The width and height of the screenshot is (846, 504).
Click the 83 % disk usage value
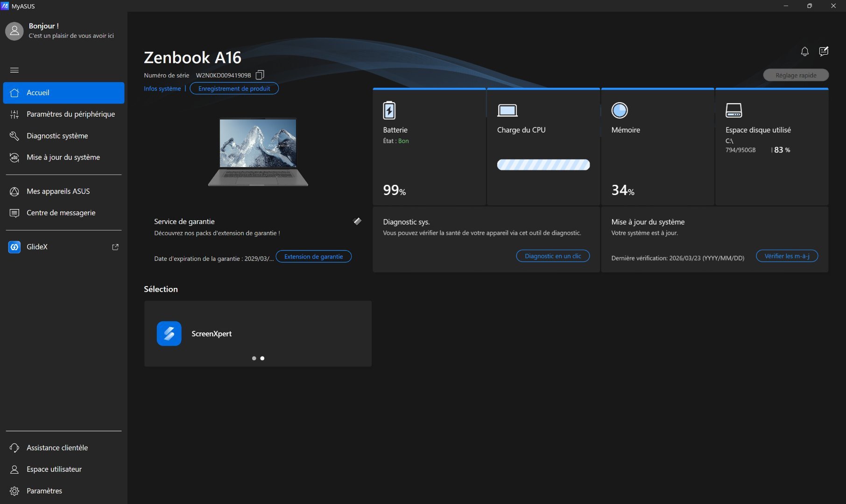pos(782,150)
